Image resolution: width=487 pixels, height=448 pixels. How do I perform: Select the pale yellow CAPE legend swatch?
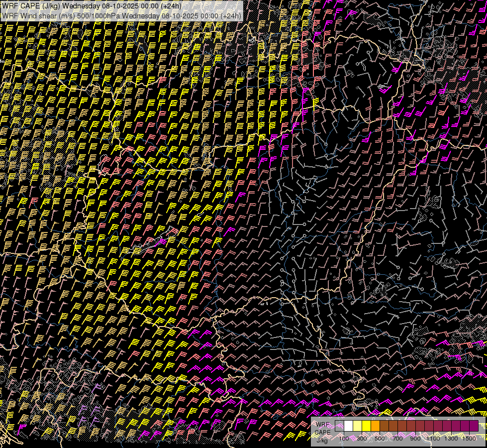click(x=358, y=426)
